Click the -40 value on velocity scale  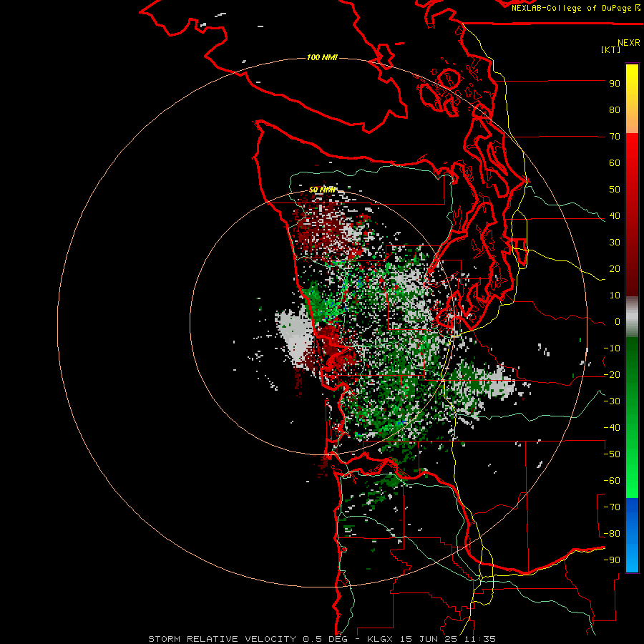coord(612,428)
